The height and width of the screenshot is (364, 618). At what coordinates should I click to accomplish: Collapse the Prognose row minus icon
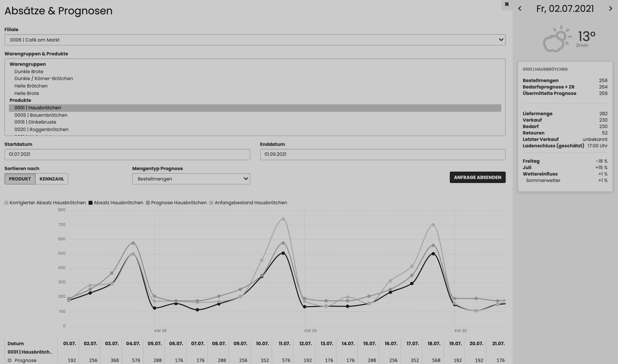tap(9, 360)
